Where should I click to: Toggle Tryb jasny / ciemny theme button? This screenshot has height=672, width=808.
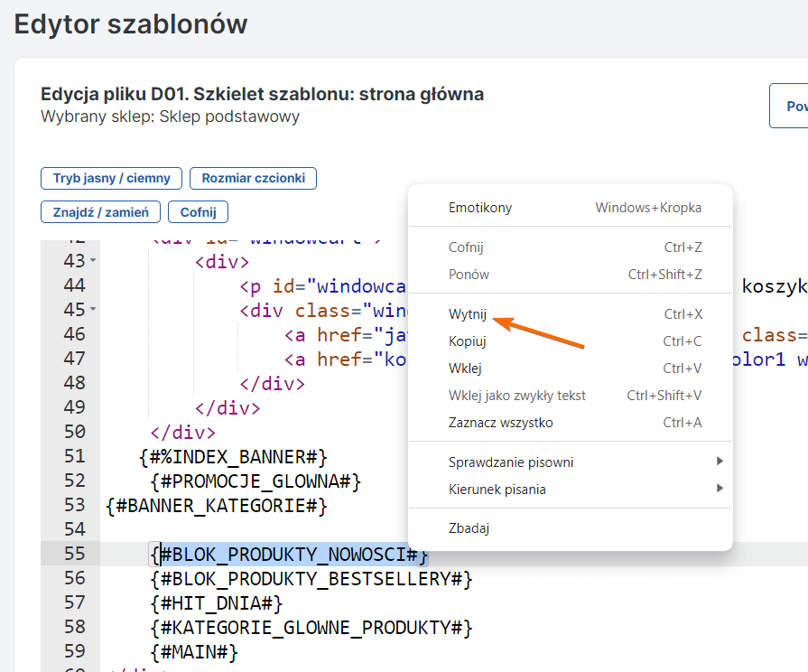(x=112, y=178)
